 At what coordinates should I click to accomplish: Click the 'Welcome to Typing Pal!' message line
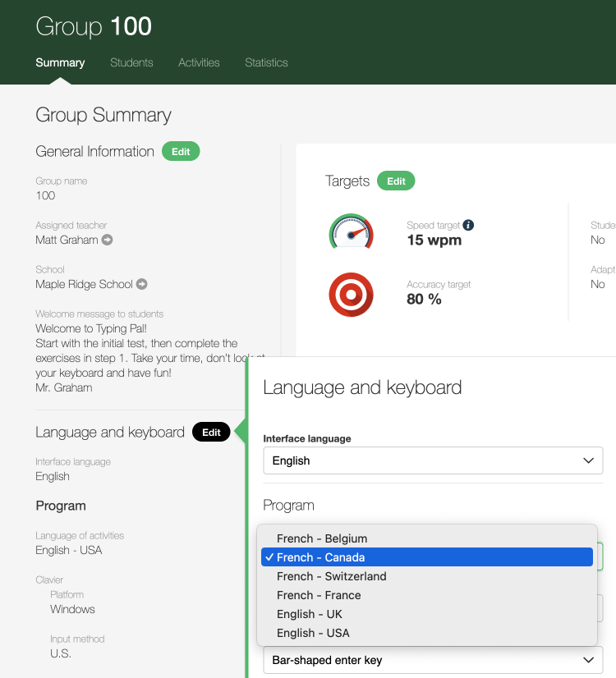click(x=91, y=328)
